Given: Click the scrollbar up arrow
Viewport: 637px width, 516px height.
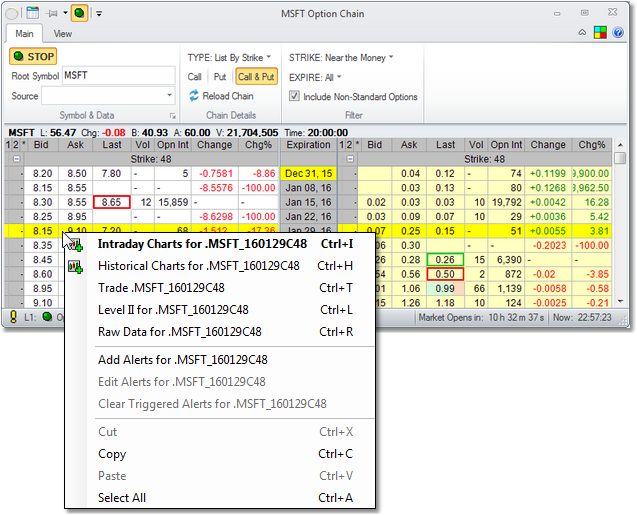Looking at the screenshot, I should 620,145.
